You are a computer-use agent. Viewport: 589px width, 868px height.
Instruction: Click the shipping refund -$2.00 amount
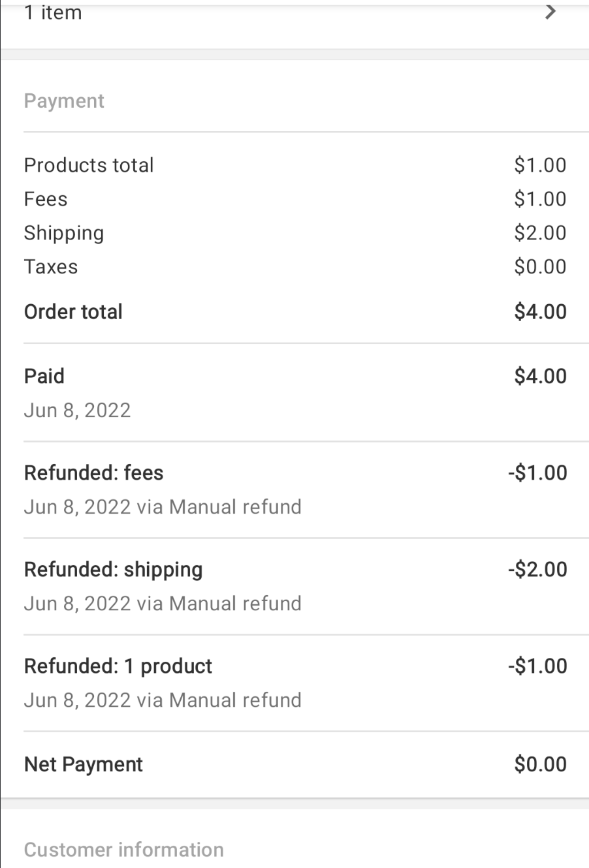(537, 569)
